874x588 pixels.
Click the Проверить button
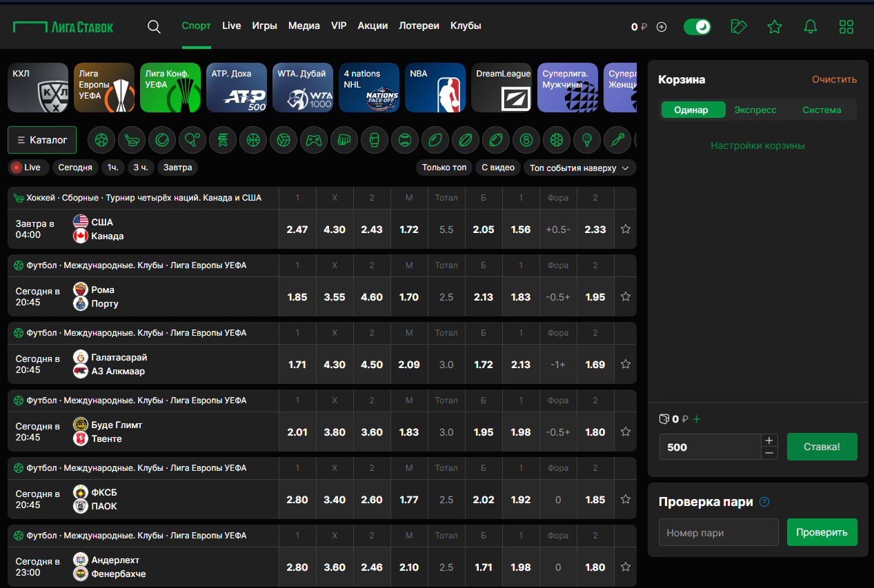tap(822, 532)
